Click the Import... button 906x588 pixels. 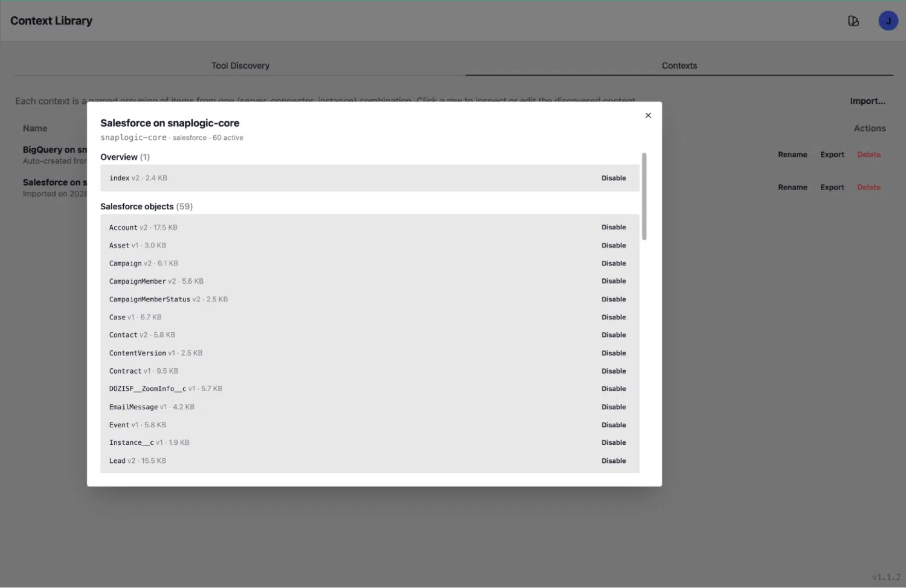tap(867, 101)
